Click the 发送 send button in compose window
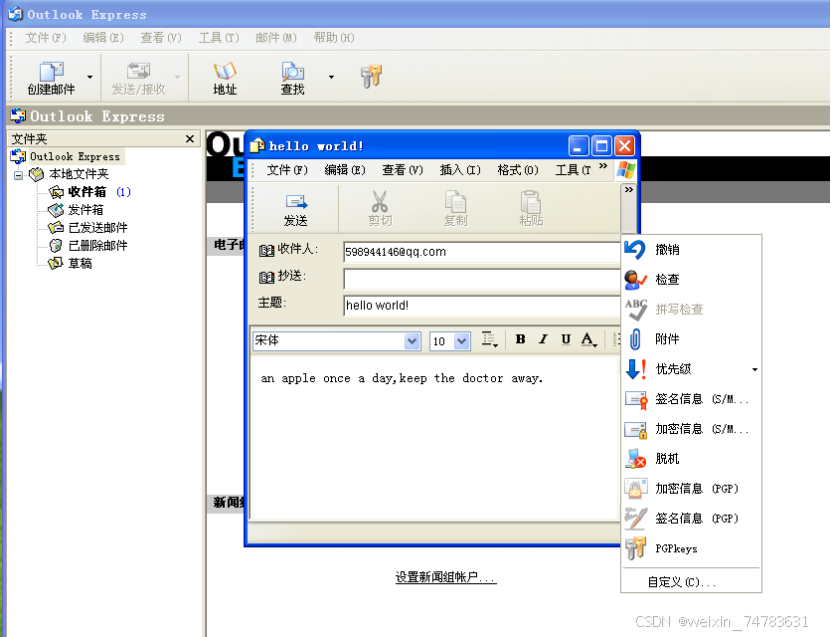 point(295,210)
